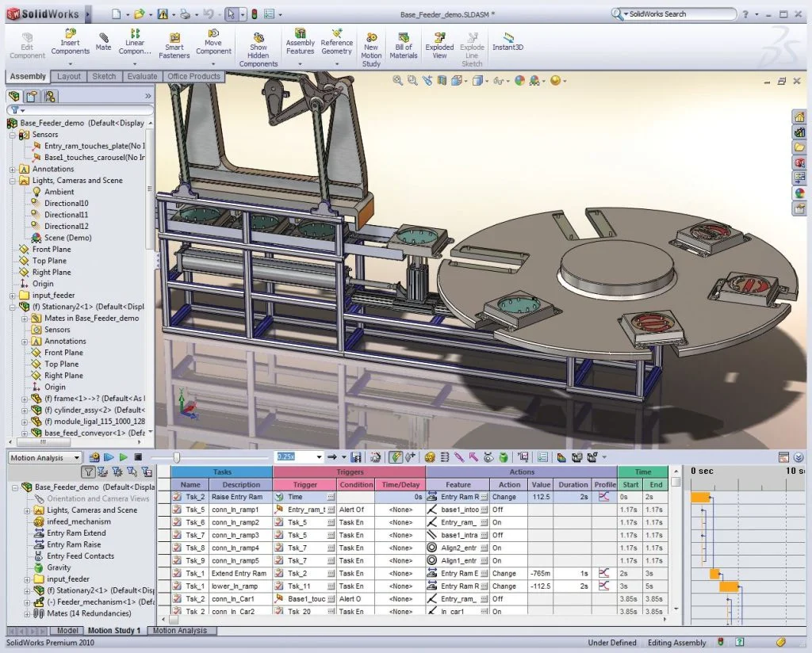This screenshot has height=653, width=812.
Task: Open the Motion Analysis study type dropdown
Action: click(78, 457)
